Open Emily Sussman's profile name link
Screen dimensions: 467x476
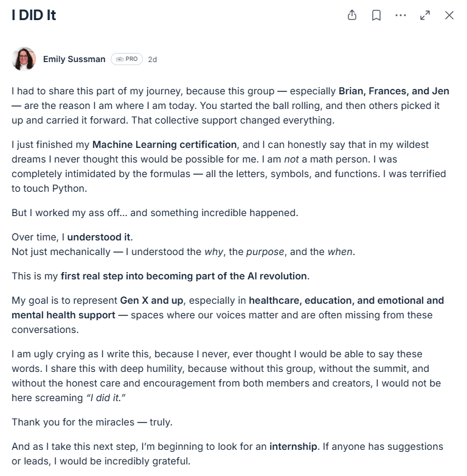tap(74, 59)
